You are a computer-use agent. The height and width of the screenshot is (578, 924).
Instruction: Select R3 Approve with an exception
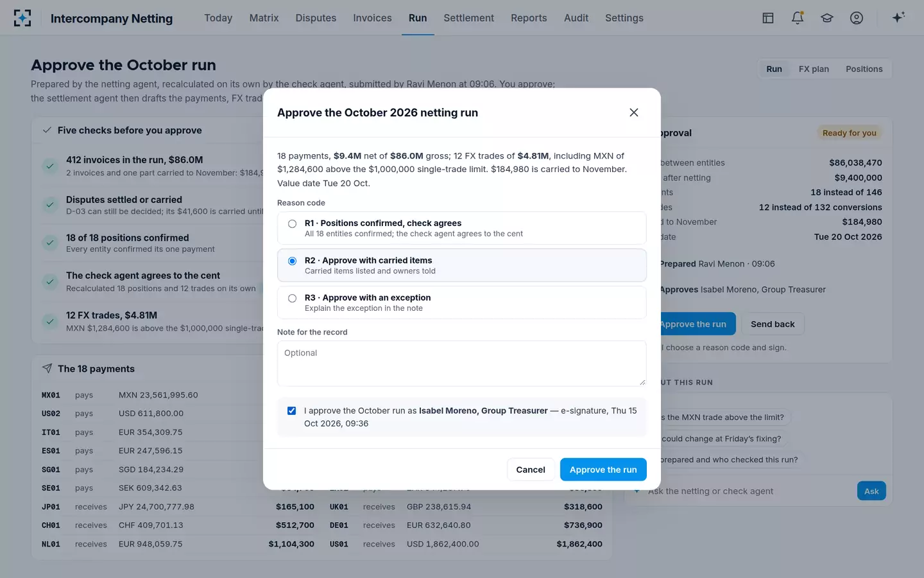(x=462, y=302)
